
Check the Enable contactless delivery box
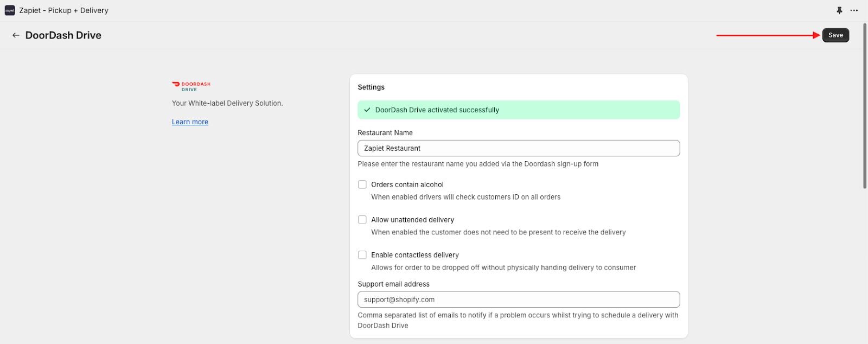[362, 255]
